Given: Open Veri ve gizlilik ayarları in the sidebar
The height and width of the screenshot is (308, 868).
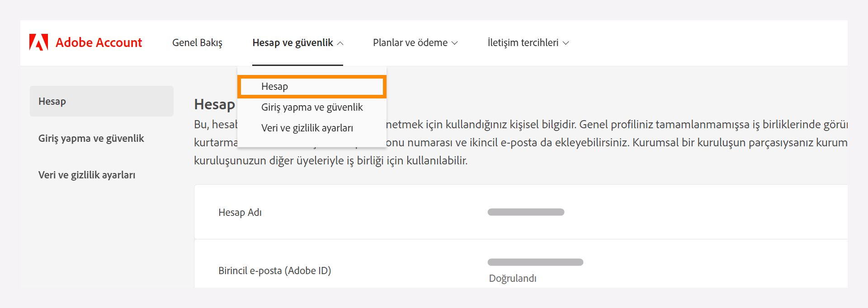Looking at the screenshot, I should pyautogui.click(x=87, y=175).
